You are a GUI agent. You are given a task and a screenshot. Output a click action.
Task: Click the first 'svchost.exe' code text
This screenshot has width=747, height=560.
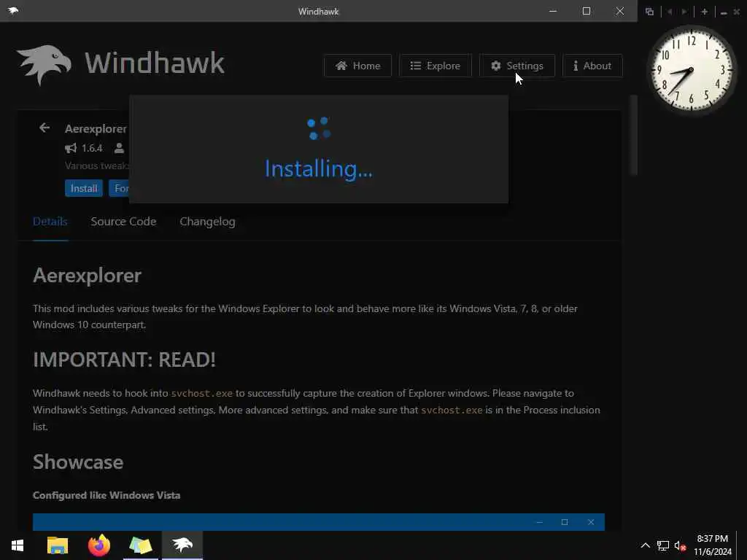[x=202, y=393]
